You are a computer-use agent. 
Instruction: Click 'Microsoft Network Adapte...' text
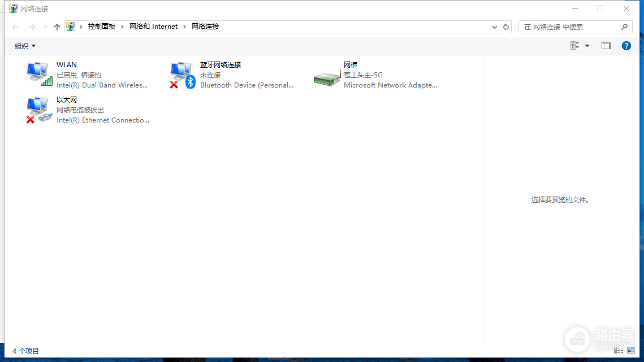click(x=390, y=85)
